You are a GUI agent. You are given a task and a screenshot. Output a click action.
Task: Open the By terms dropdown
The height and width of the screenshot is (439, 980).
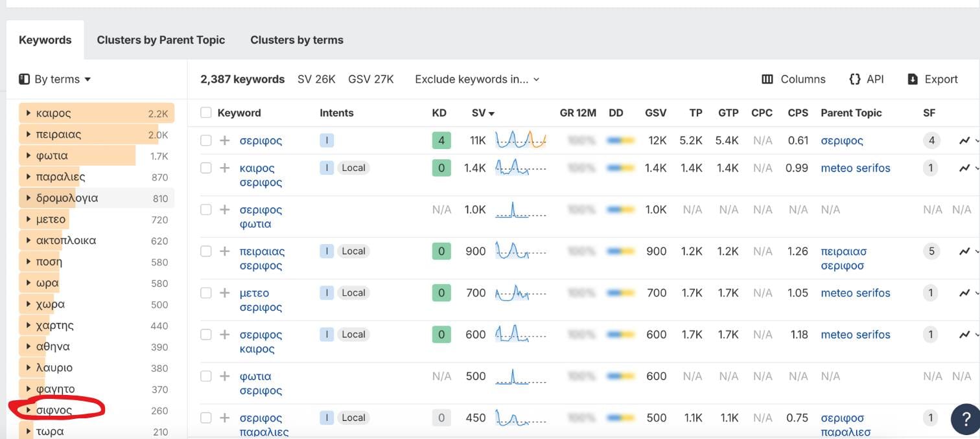[x=55, y=79]
